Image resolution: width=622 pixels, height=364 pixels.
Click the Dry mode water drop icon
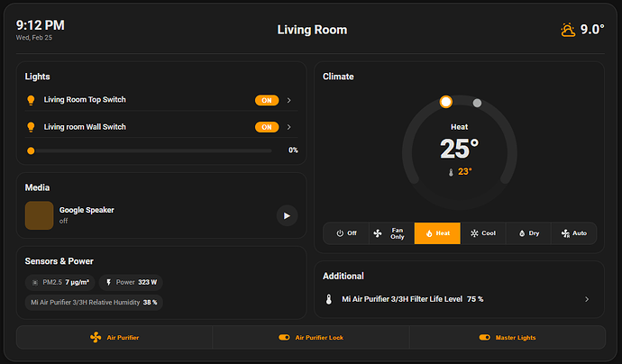[522, 233]
